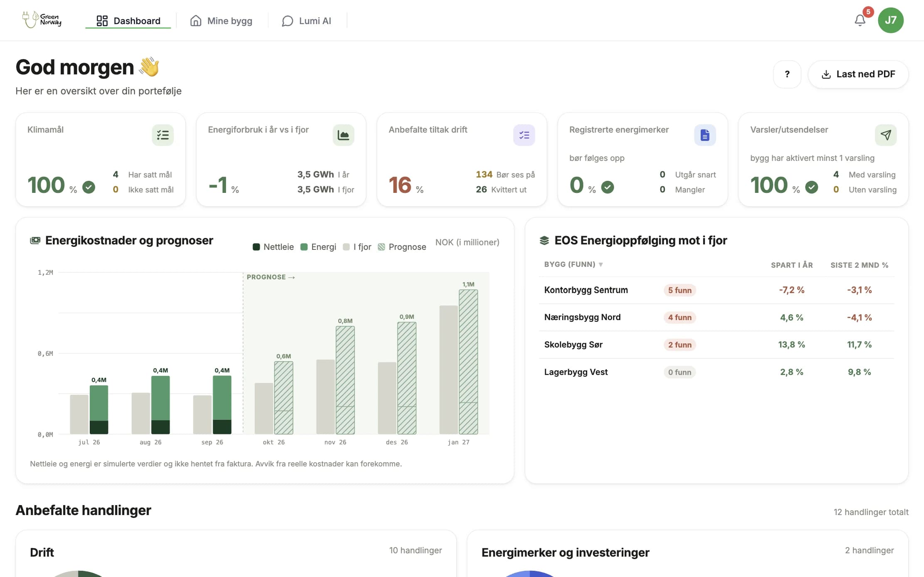Image resolution: width=924 pixels, height=577 pixels.
Task: Open the Lumi AI tab
Action: [x=306, y=21]
